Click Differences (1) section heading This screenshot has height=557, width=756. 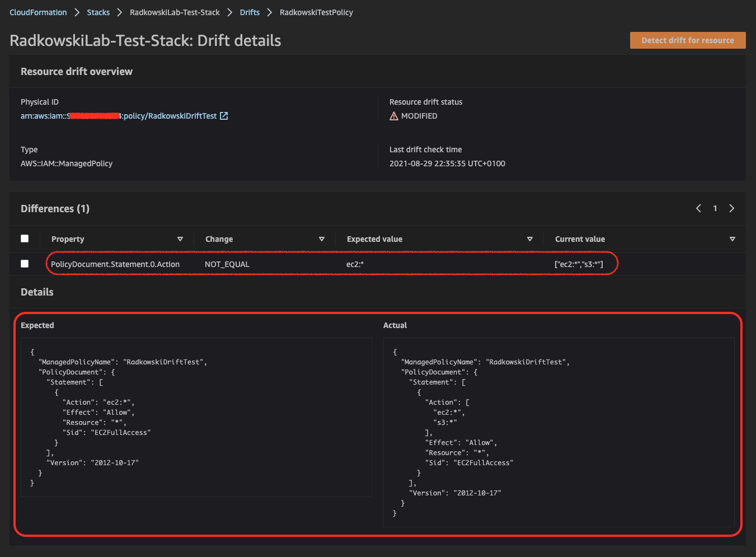(55, 209)
